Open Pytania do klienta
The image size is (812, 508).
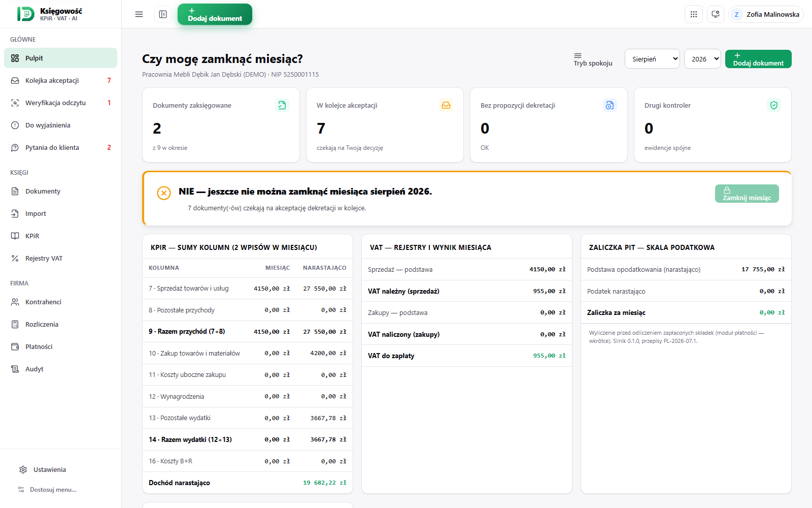pos(60,147)
